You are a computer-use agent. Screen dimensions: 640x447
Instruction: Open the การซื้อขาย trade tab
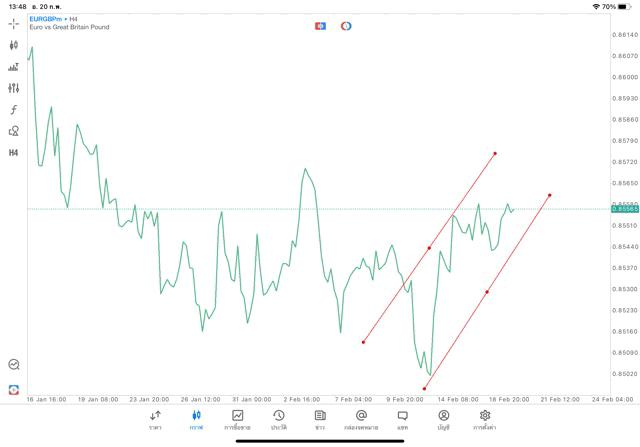click(x=238, y=419)
